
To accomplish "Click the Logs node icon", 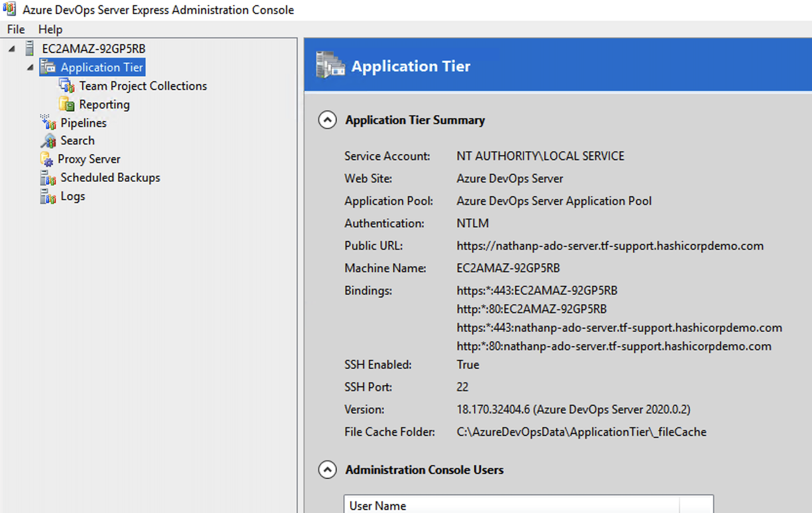I will coord(48,197).
